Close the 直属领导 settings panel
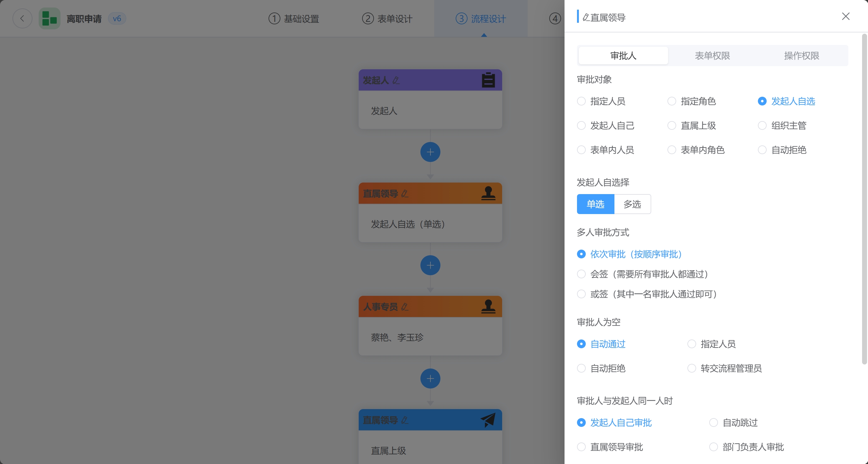The image size is (868, 464). (846, 17)
